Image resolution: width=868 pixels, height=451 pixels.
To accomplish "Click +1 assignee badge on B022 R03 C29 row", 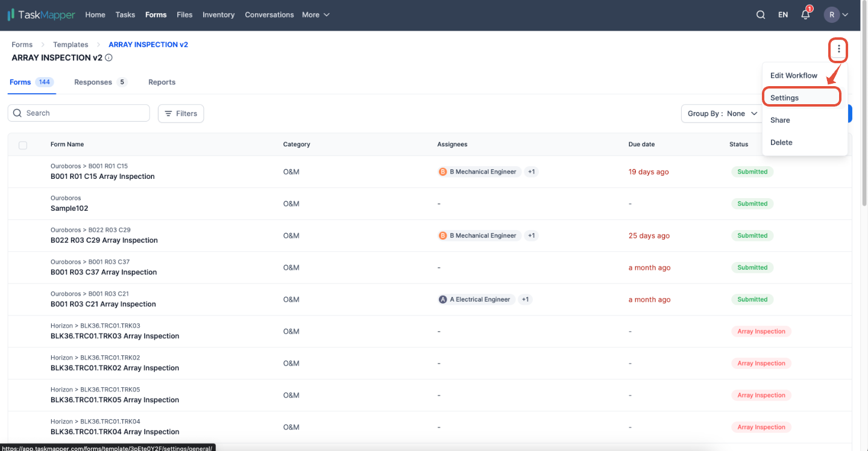I will [x=532, y=235].
